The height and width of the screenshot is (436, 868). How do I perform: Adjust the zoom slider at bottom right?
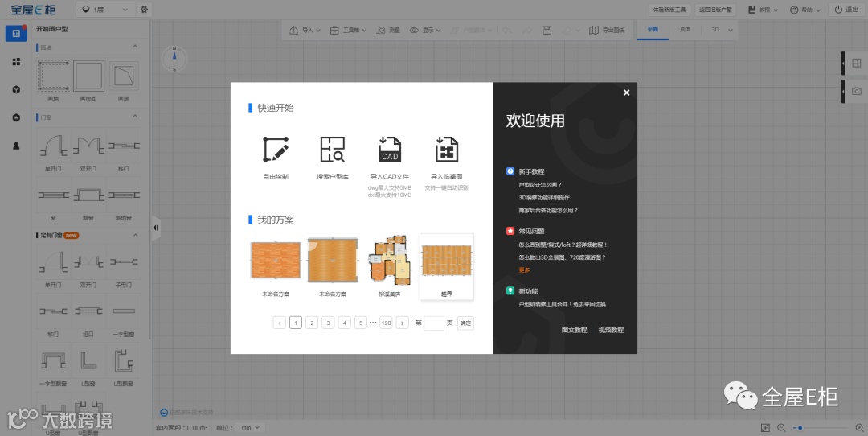(x=820, y=428)
